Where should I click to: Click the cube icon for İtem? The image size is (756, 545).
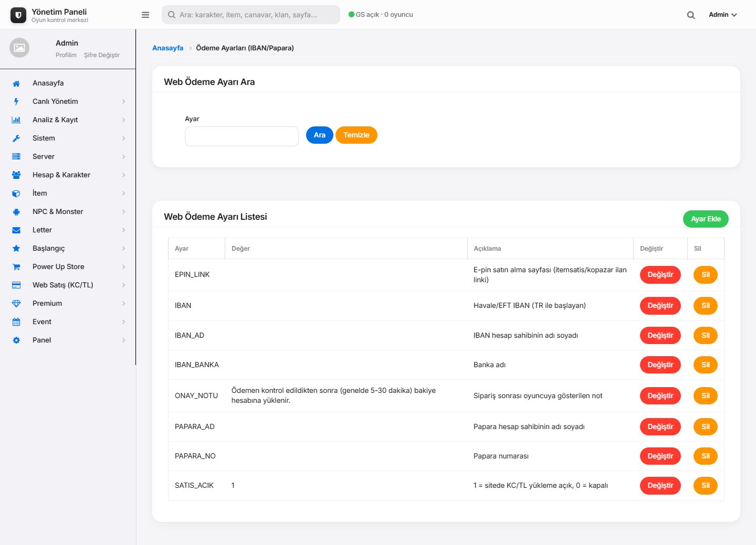coord(16,194)
